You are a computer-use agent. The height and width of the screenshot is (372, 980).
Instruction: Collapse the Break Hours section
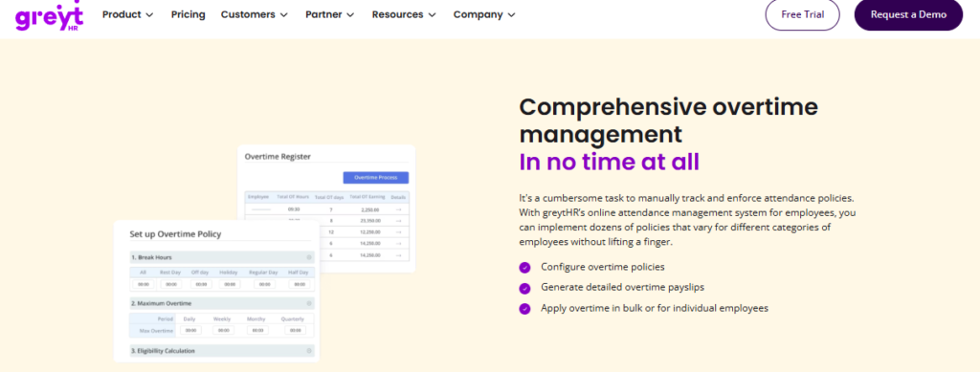click(x=309, y=257)
